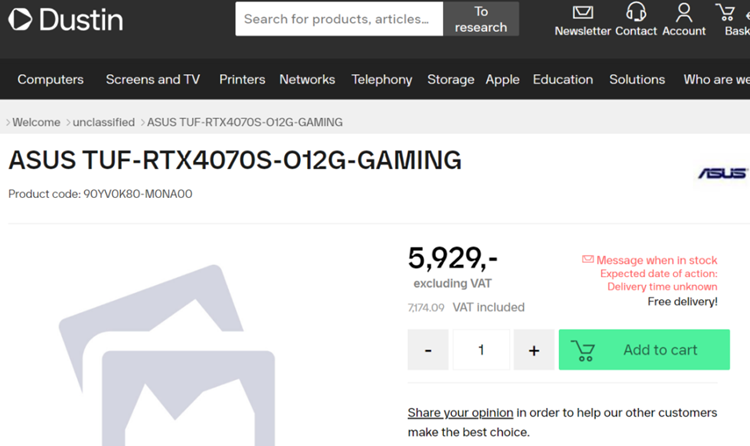Click the Free delivery! text
Image resolution: width=750 pixels, height=446 pixels.
[683, 302]
